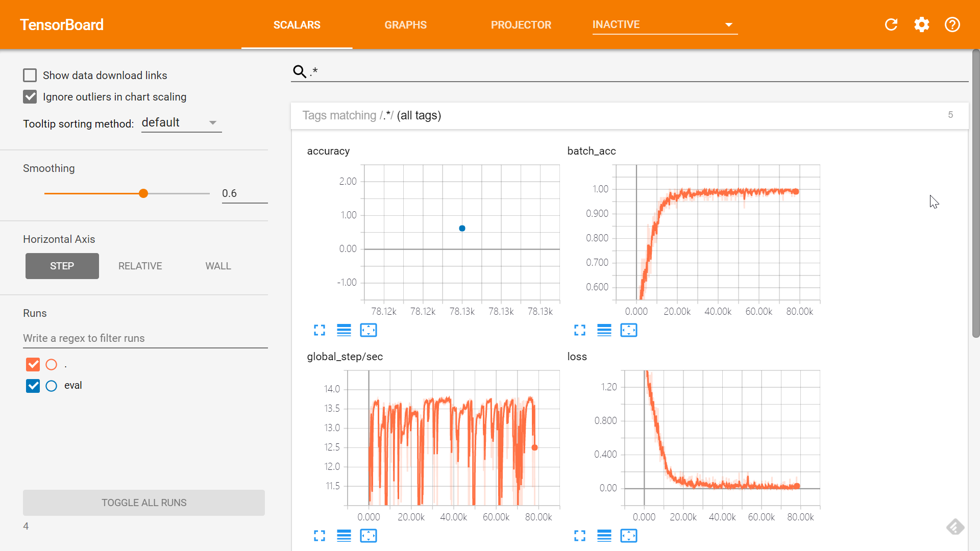
Task: Switch to the PROJECTOR tab
Action: (x=521, y=24)
